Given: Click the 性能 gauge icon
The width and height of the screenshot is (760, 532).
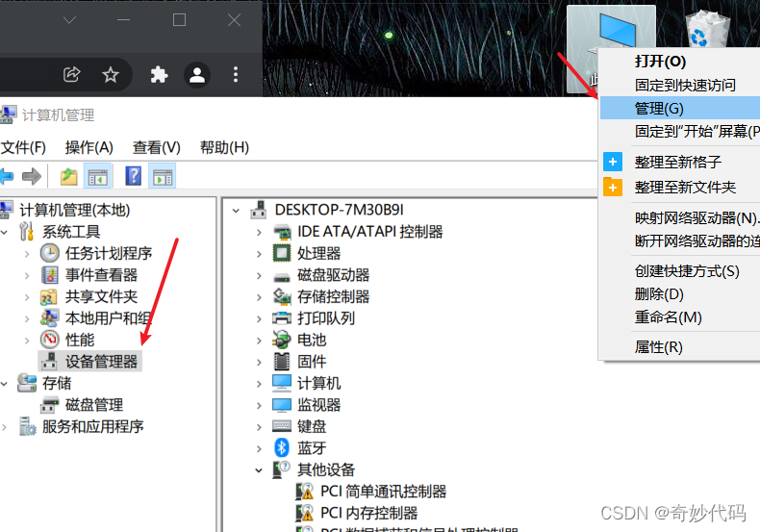Looking at the screenshot, I should [49, 340].
